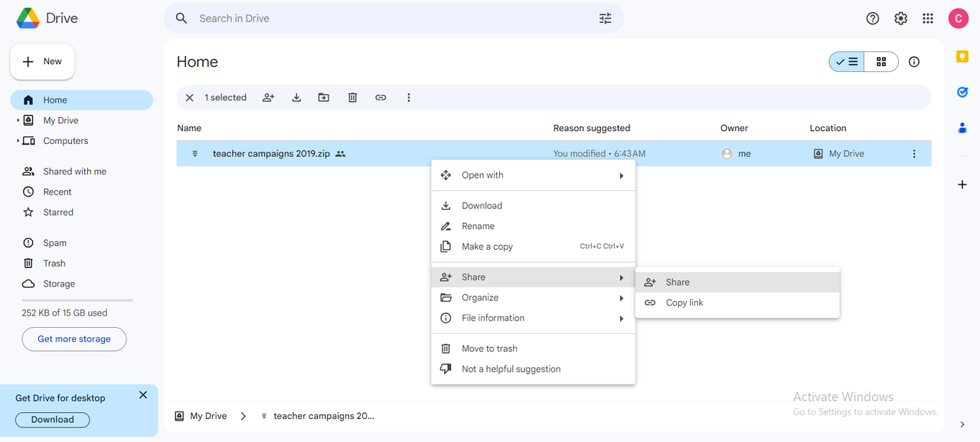Open Google Tasks side panel icon

(962, 93)
